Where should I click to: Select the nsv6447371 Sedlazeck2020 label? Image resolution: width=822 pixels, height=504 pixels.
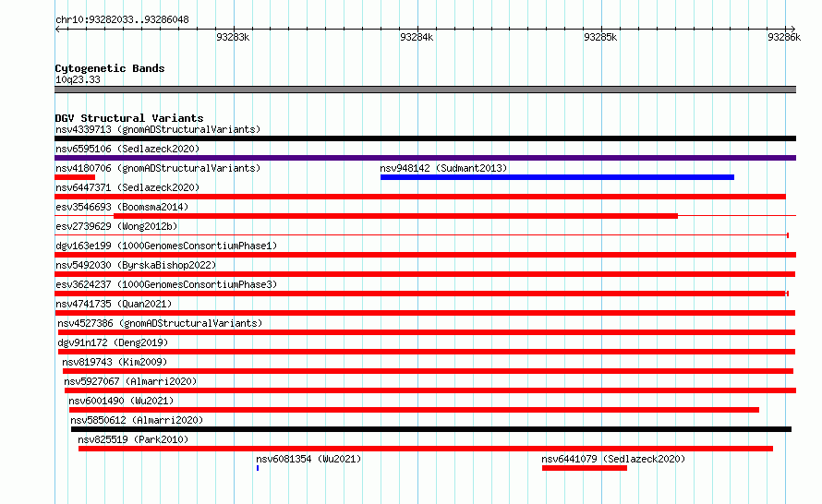127,187
